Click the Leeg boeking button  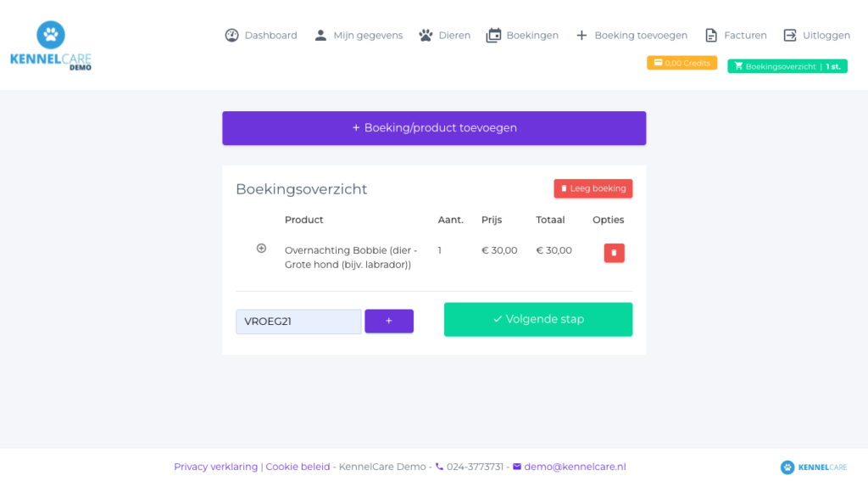coord(593,188)
